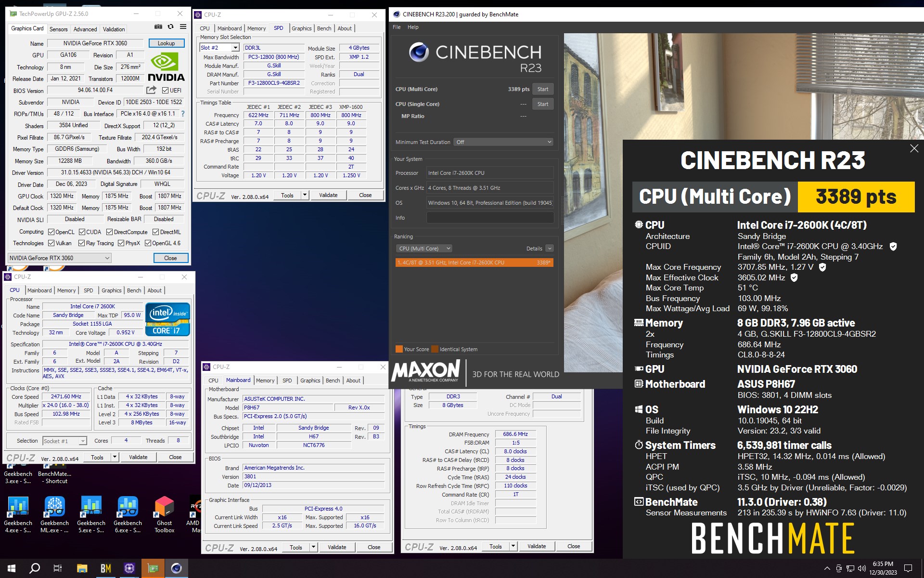Click the volume speaker tray icon
This screenshot has height=578, width=924.
pos(861,568)
